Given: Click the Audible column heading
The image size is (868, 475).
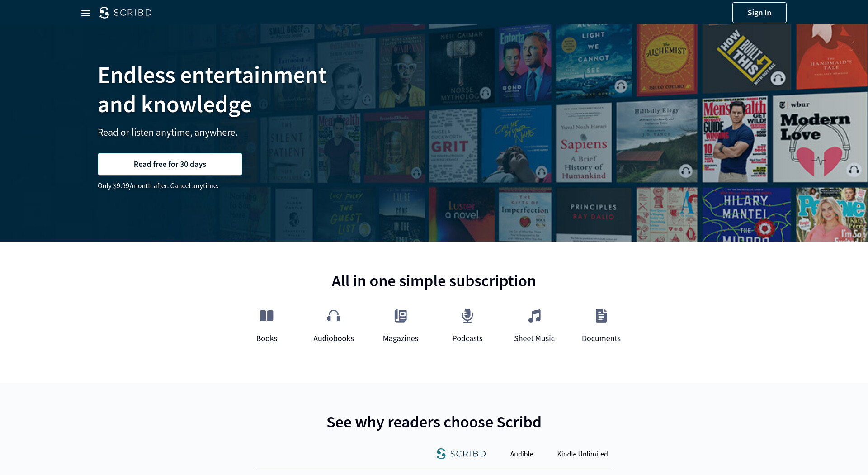Looking at the screenshot, I should pos(522,454).
